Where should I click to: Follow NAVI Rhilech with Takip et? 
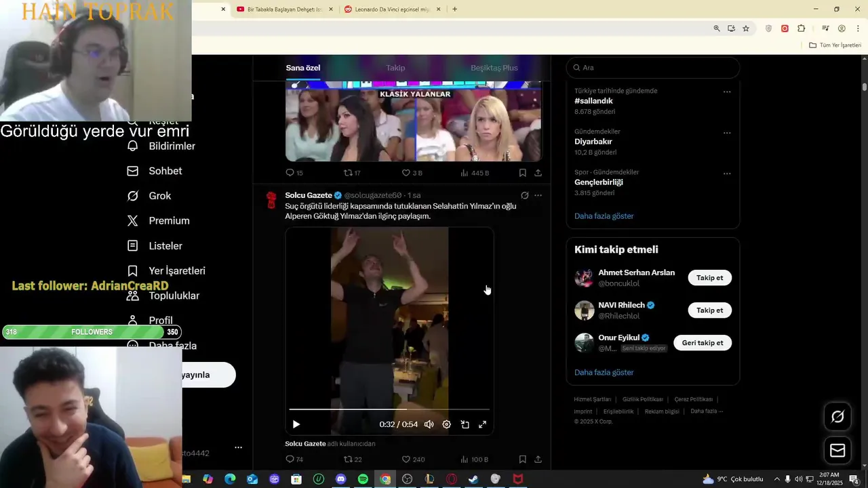tap(709, 310)
